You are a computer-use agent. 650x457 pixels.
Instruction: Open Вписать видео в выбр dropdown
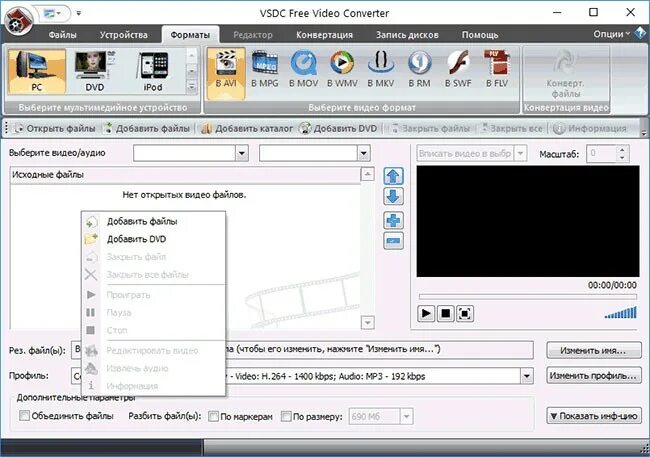520,153
